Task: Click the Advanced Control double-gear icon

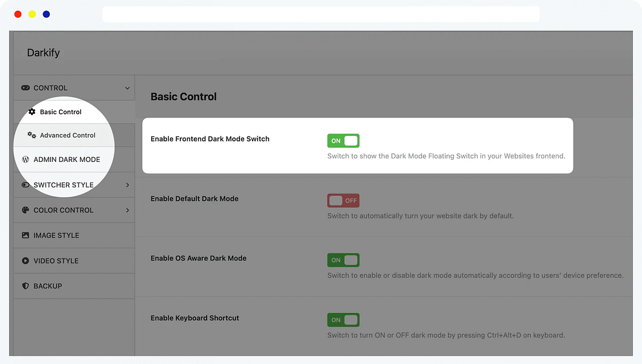Action: point(32,135)
